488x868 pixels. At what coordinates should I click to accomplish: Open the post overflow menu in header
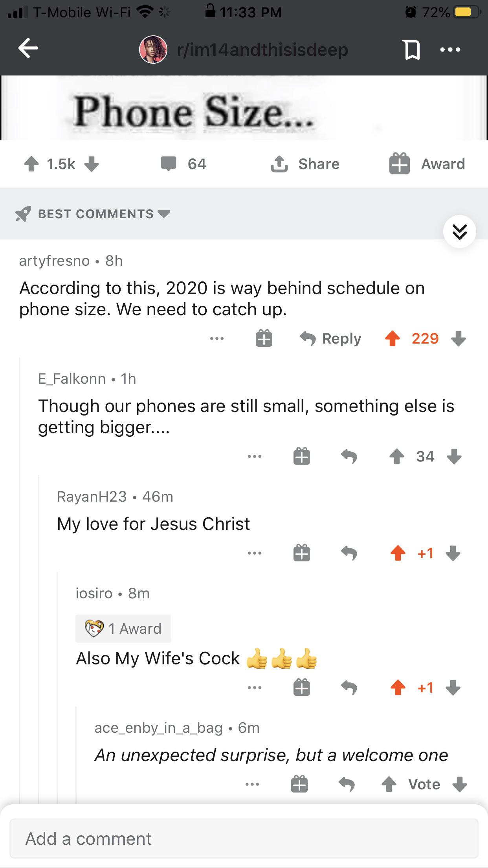[450, 50]
